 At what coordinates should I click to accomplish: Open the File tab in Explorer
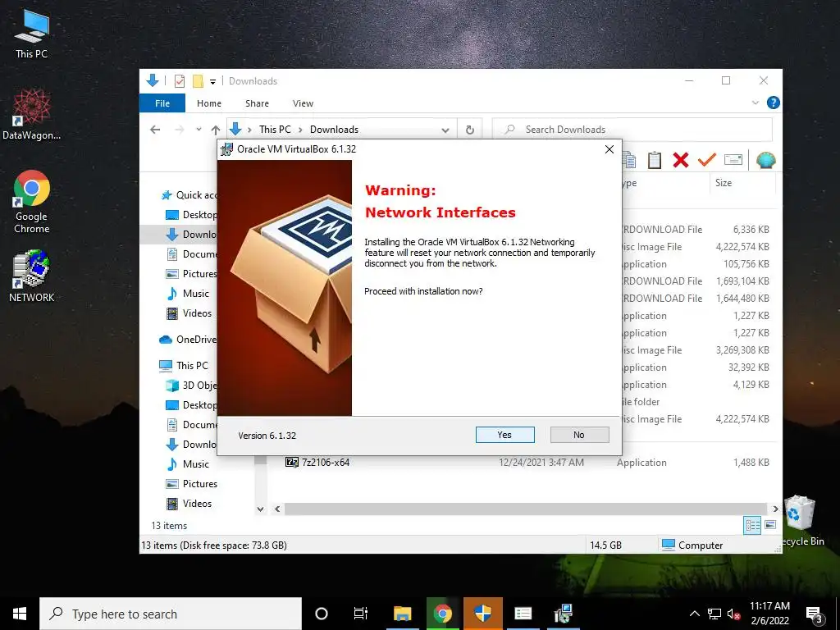coord(162,103)
